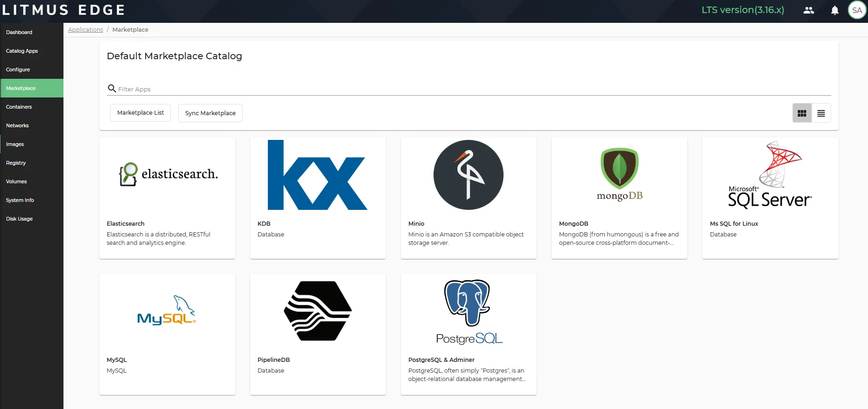The width and height of the screenshot is (868, 409).
Task: Click the search magnifier icon
Action: (x=112, y=88)
